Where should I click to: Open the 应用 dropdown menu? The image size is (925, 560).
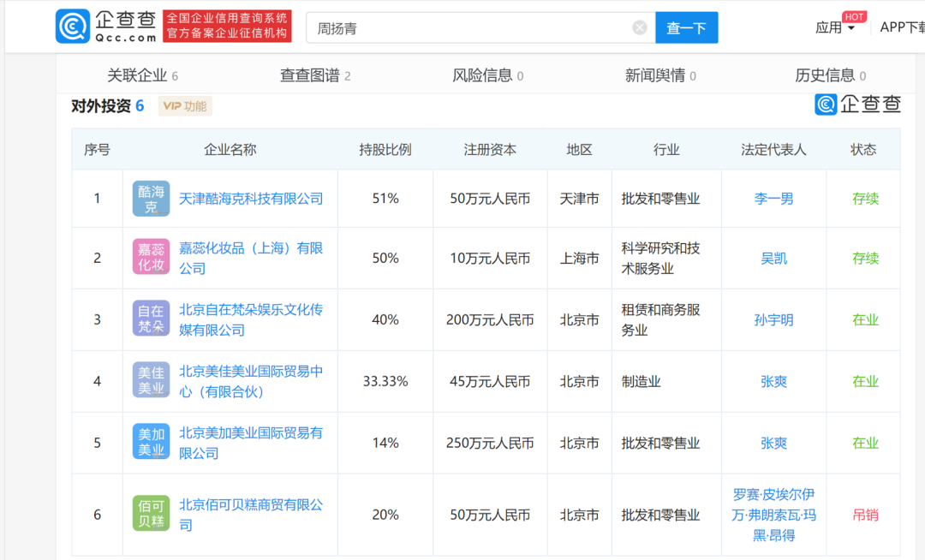pos(835,27)
